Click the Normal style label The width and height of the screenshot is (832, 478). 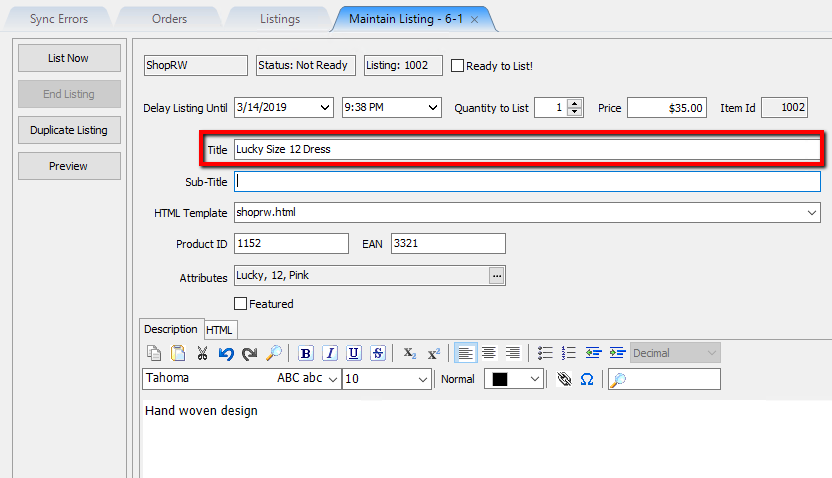coord(457,379)
